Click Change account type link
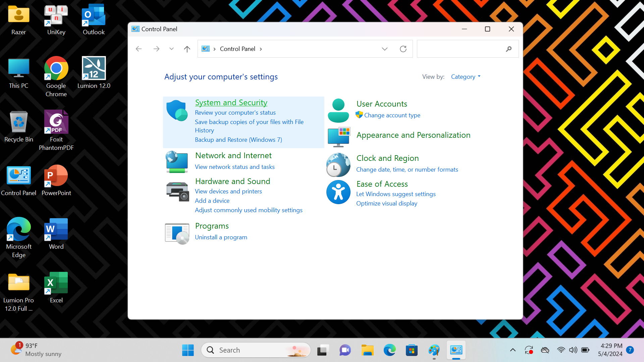This screenshot has width=644, height=362. coord(392,115)
